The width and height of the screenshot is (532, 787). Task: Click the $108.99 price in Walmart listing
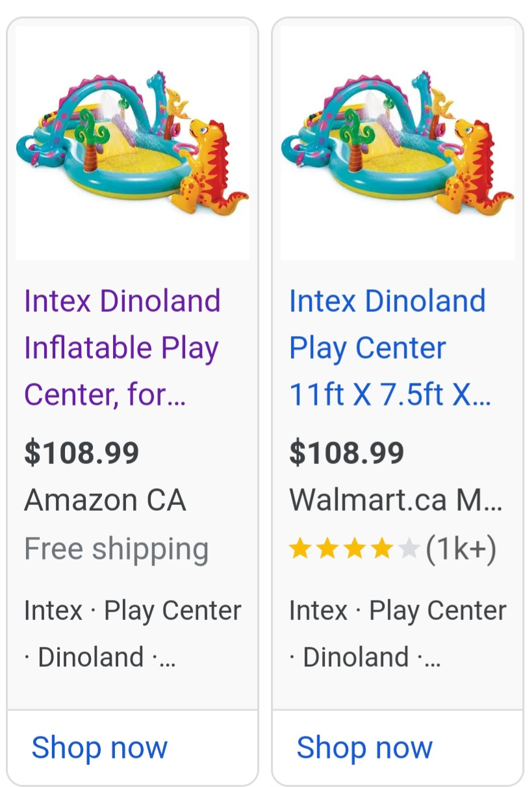(x=347, y=453)
